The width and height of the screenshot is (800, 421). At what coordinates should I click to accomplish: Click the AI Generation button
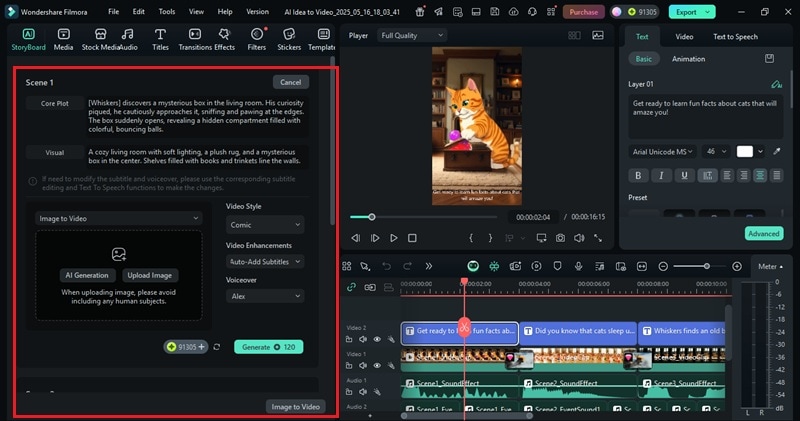pyautogui.click(x=87, y=275)
